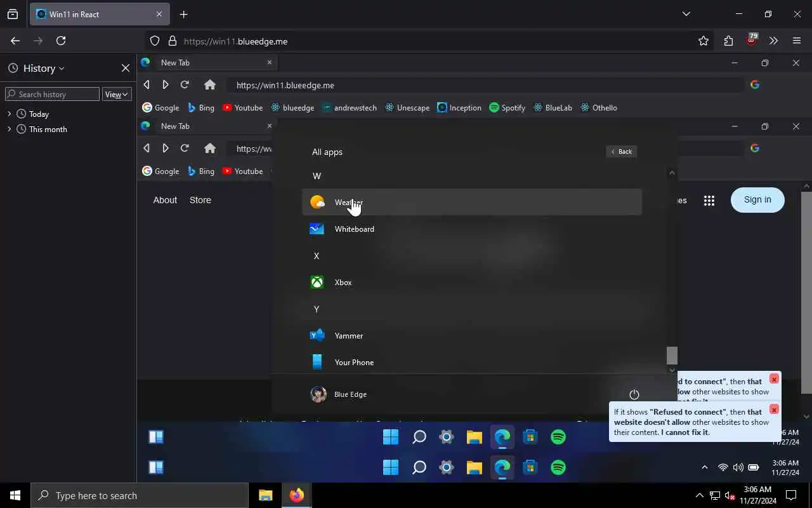The image size is (812, 508).
Task: Expand the This month history folder
Action: (9, 129)
